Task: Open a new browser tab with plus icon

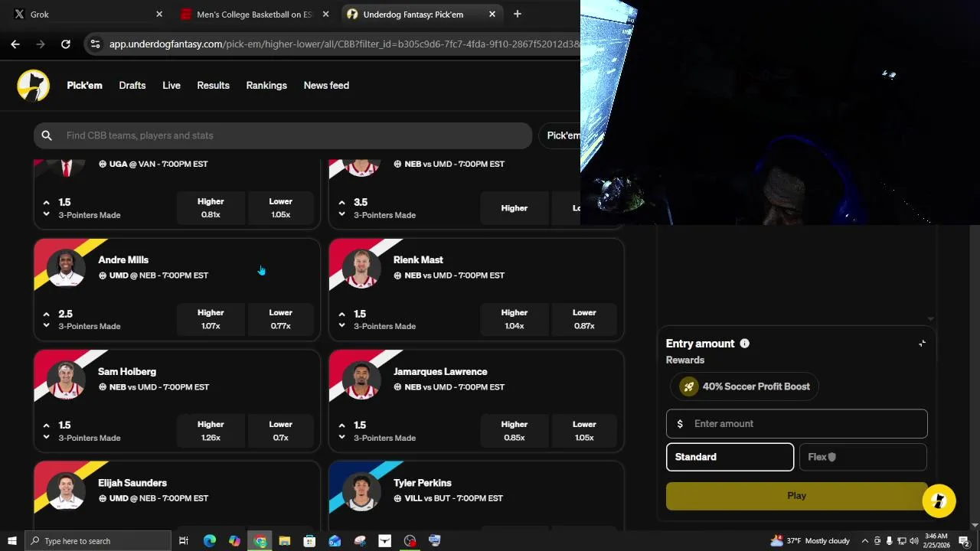Action: pos(518,14)
